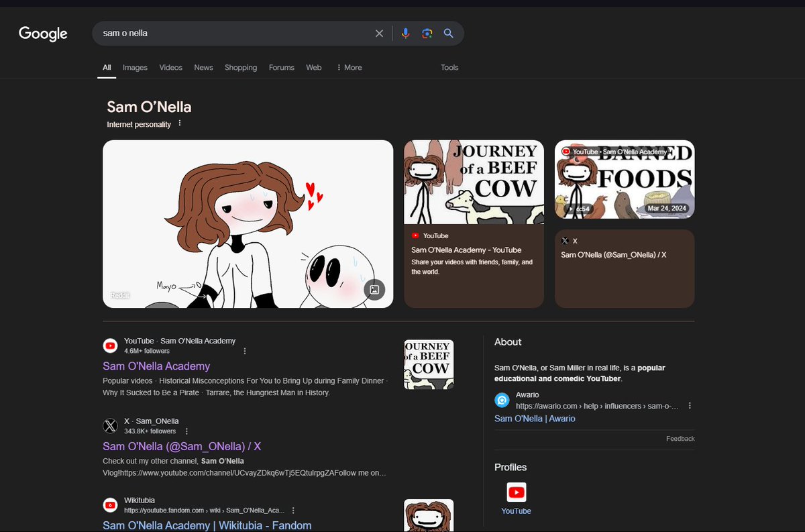Start voice search with microphone icon
Viewport: 805px width, 532px height.
(405, 34)
